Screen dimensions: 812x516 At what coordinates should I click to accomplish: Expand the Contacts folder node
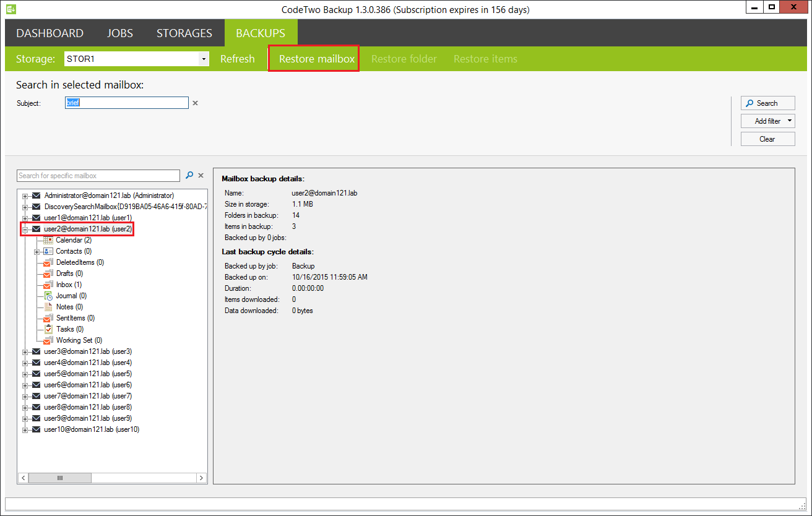point(37,251)
